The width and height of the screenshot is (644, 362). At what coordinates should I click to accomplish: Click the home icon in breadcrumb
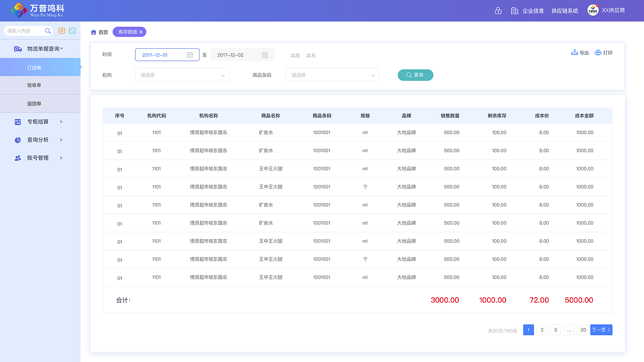point(94,32)
